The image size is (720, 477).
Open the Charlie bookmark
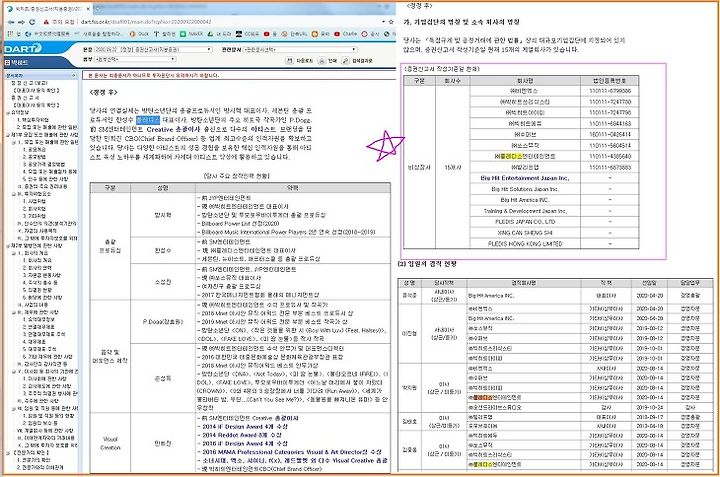[x=345, y=34]
